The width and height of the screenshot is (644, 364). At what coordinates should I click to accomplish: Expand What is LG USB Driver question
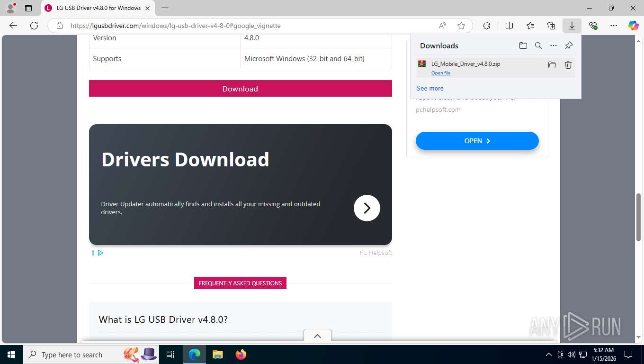tap(163, 319)
